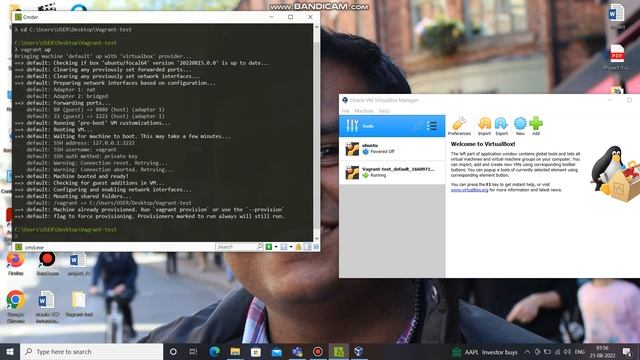
Task: Open File Explorer from the taskbar
Action: (235, 351)
